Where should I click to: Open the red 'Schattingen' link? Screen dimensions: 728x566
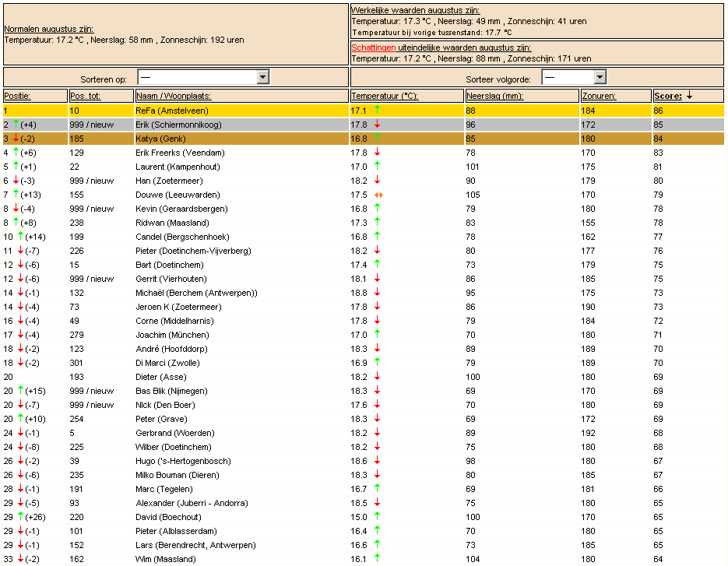[374, 47]
